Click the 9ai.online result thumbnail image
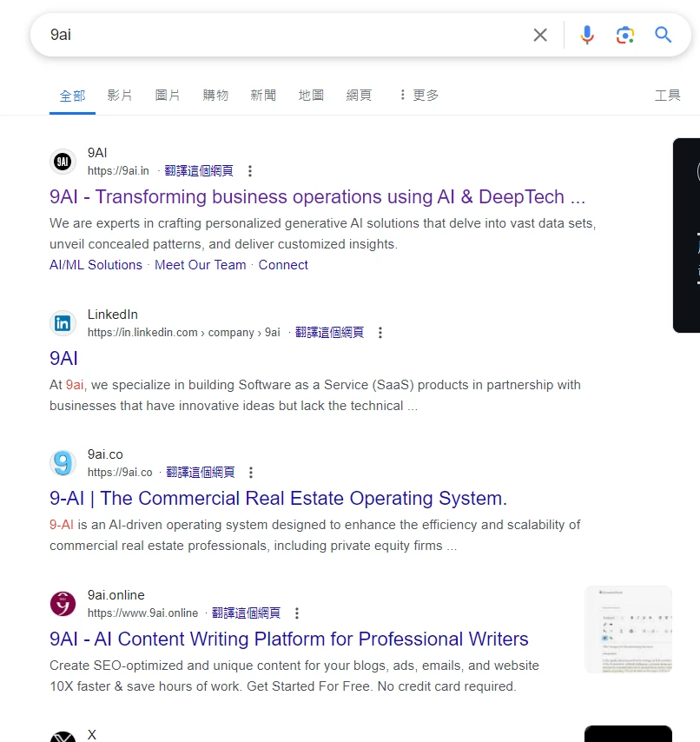This screenshot has height=742, width=700. pyautogui.click(x=628, y=629)
